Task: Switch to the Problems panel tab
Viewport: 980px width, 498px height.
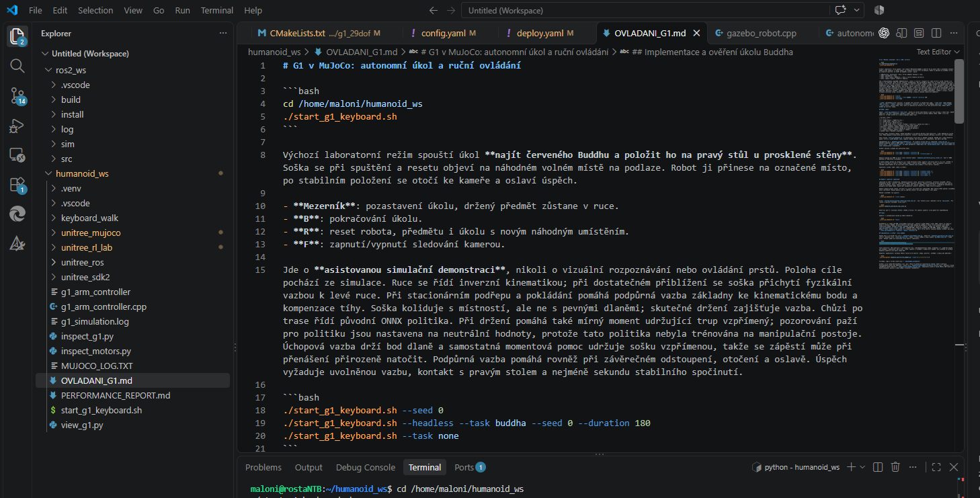Action: pos(263,467)
